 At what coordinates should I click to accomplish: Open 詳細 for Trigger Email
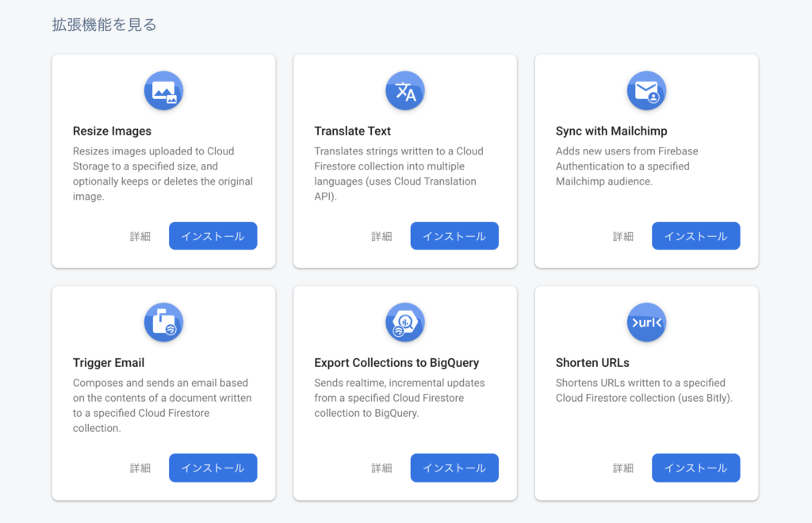point(140,468)
